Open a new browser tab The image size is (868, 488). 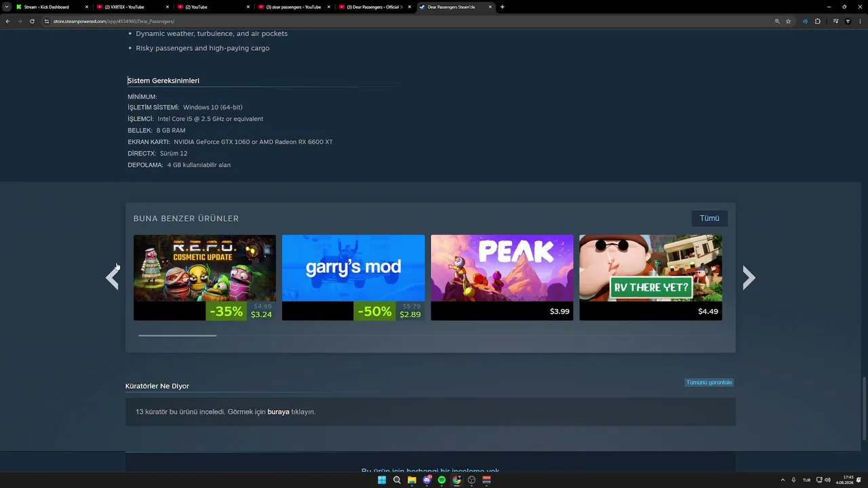point(502,7)
